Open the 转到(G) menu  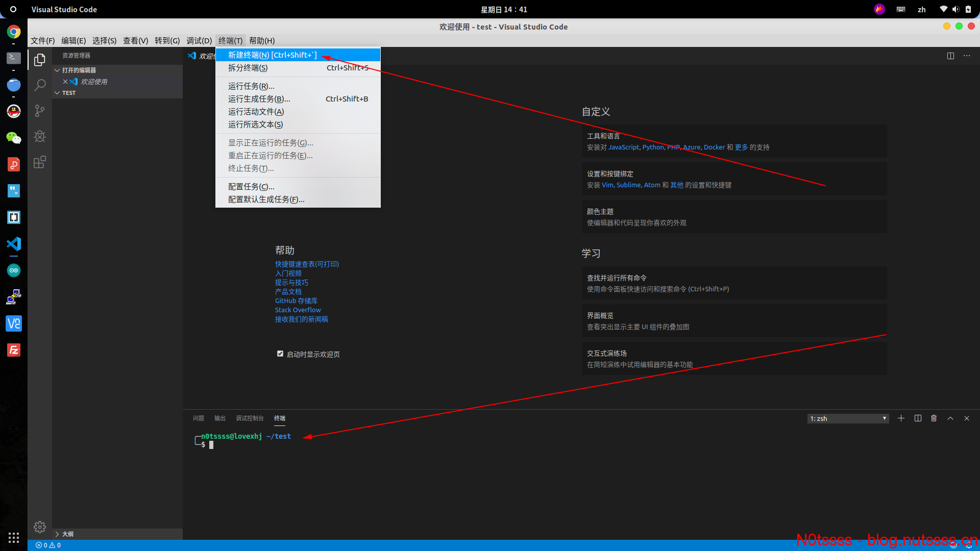click(x=167, y=41)
